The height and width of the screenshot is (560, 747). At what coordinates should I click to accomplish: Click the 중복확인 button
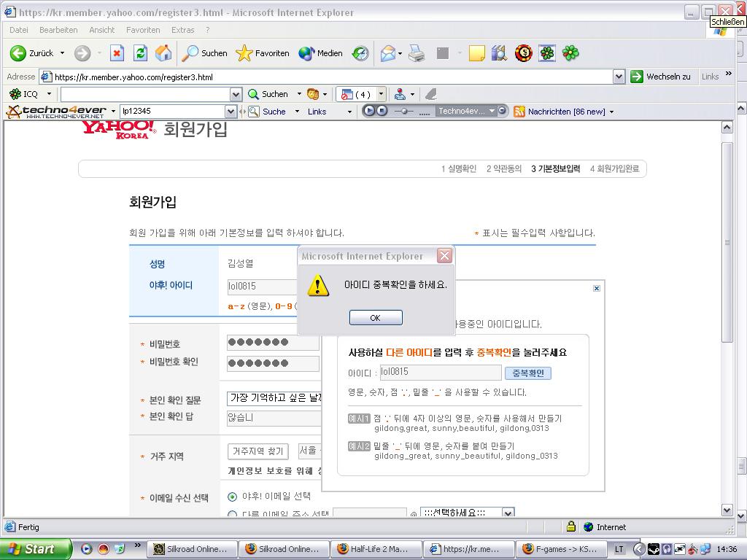[527, 373]
